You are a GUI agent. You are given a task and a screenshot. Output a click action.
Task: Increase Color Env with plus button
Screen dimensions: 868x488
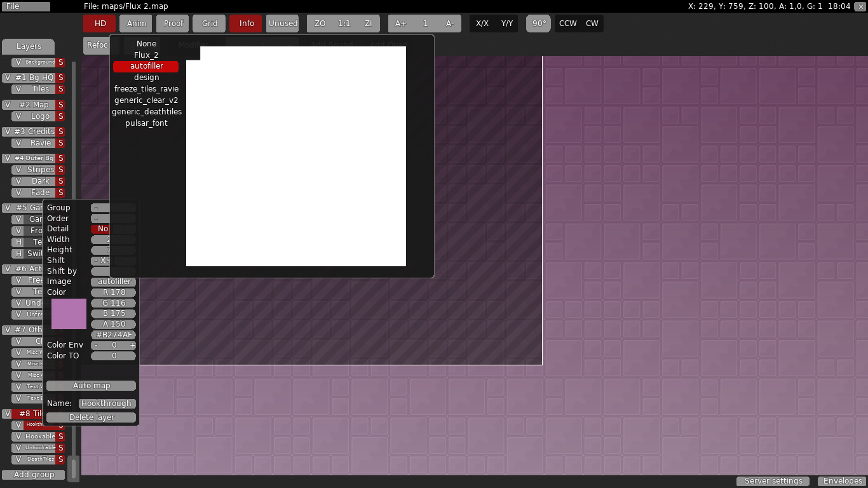(x=132, y=345)
